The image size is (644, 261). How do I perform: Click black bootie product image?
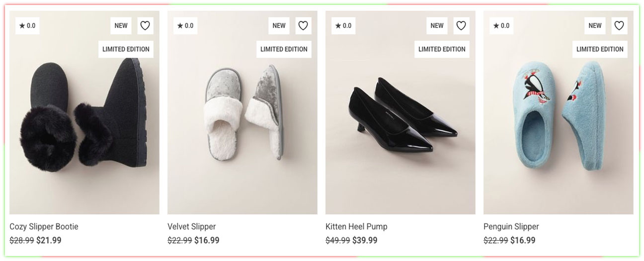[x=84, y=119]
